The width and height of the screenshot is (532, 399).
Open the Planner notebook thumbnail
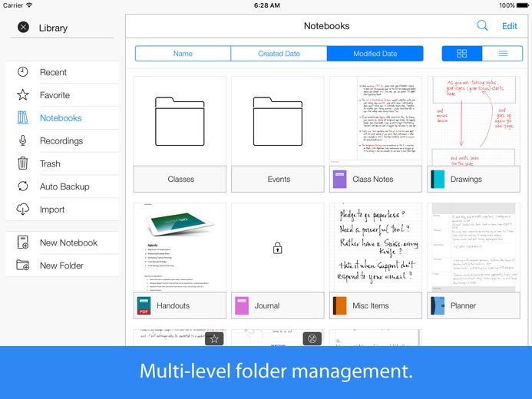[x=474, y=248]
